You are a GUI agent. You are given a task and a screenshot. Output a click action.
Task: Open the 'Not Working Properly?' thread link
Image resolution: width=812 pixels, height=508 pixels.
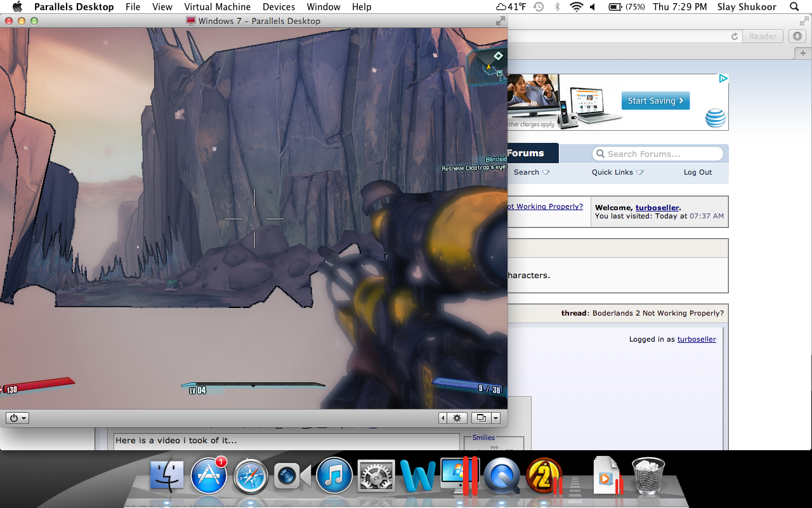click(546, 206)
